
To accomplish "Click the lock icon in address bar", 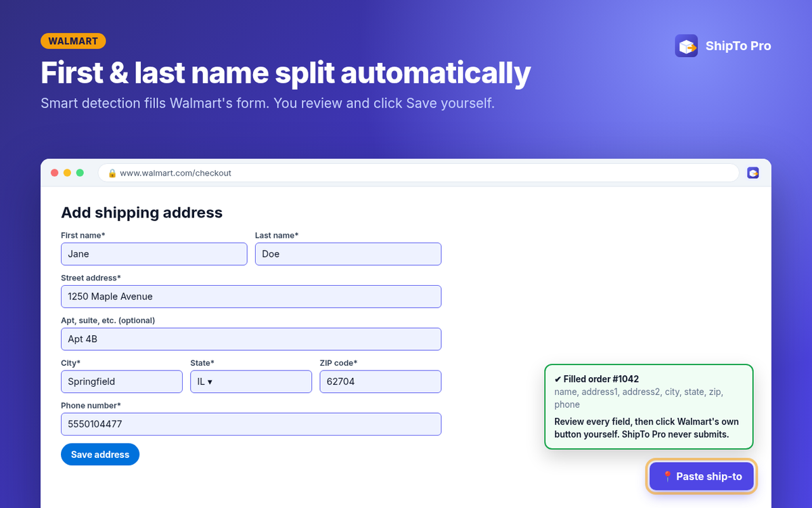I will (x=112, y=173).
